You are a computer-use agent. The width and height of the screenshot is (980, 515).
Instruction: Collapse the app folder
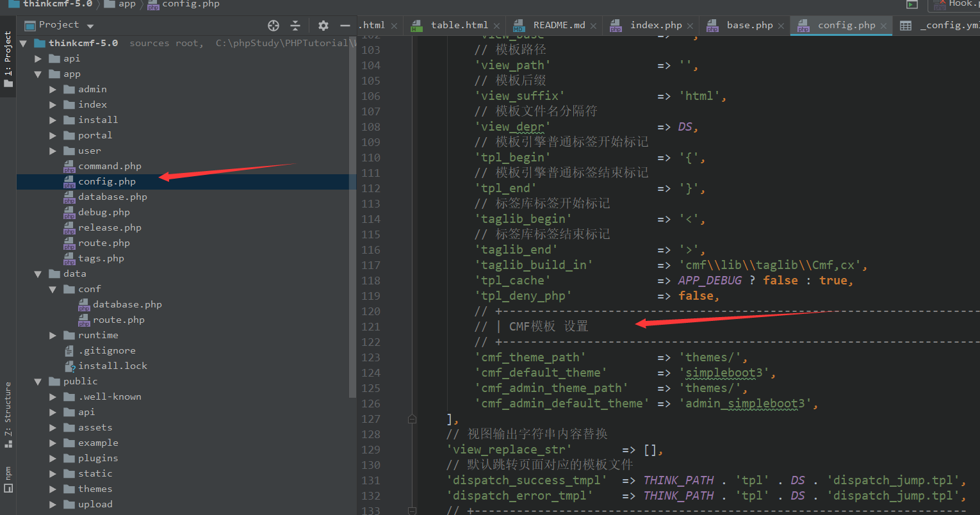pos(38,74)
